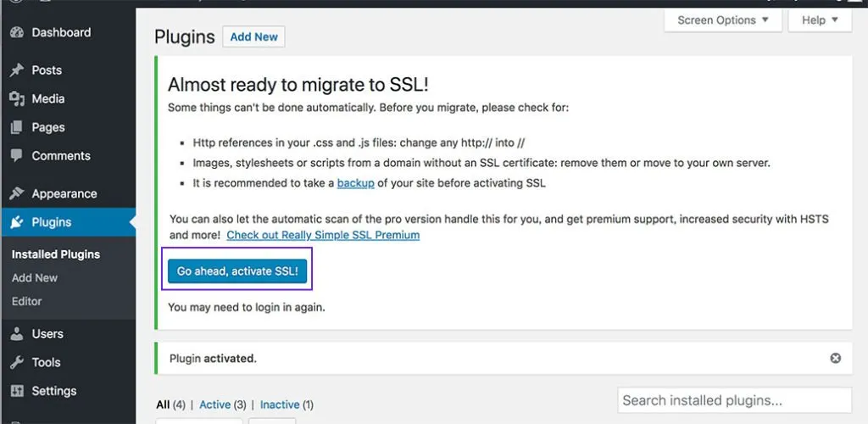Click the Tools wrench icon
Screen dimensions: 868x424
click(x=17, y=363)
